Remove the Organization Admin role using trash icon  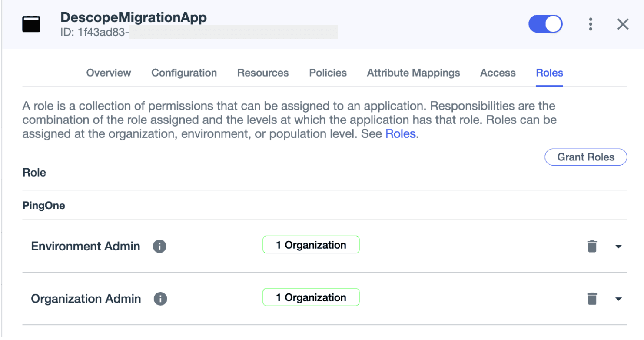[x=592, y=299]
